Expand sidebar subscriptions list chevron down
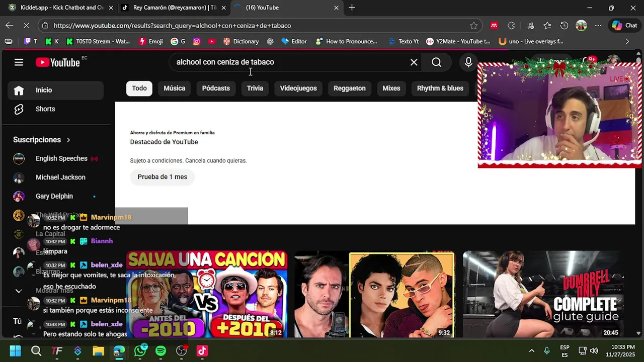The image size is (644, 362). click(x=19, y=291)
